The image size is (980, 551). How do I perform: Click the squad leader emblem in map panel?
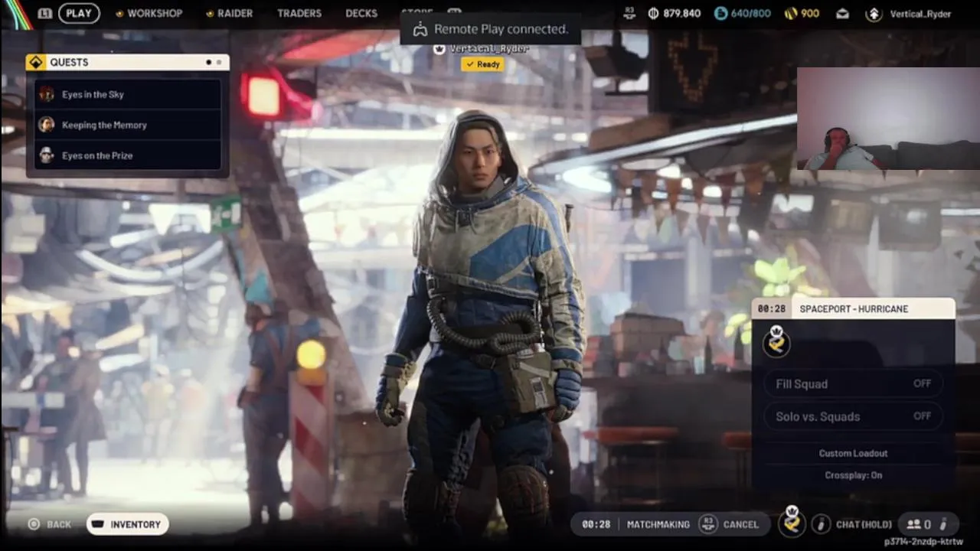point(776,341)
